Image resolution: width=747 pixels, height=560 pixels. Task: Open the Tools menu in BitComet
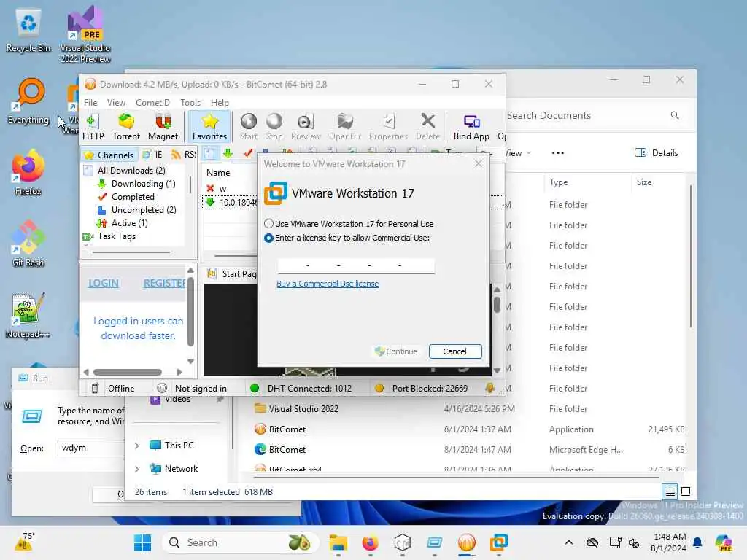[x=190, y=102]
